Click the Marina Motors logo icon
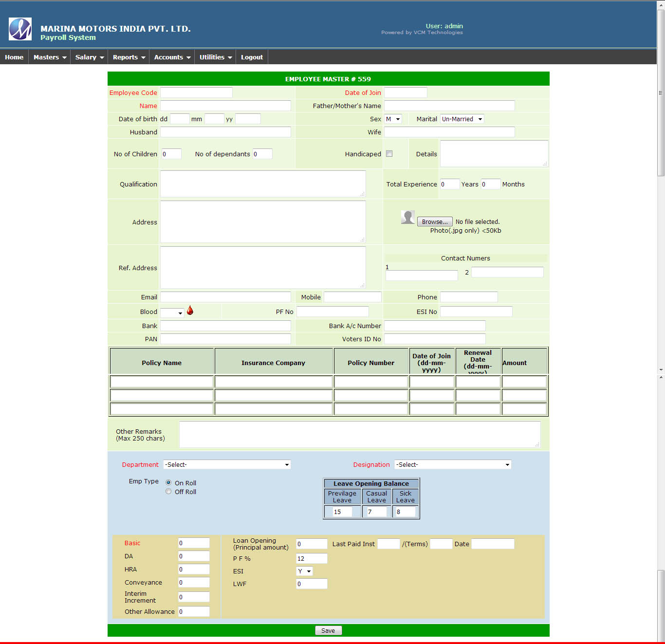This screenshot has height=644, width=665. point(20,29)
